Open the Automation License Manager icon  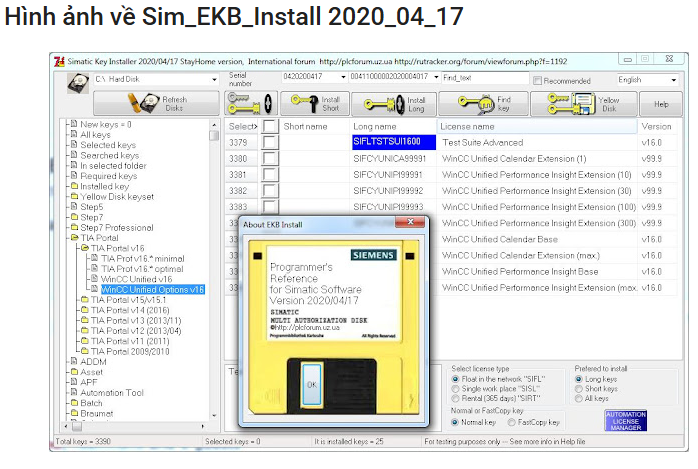625,420
